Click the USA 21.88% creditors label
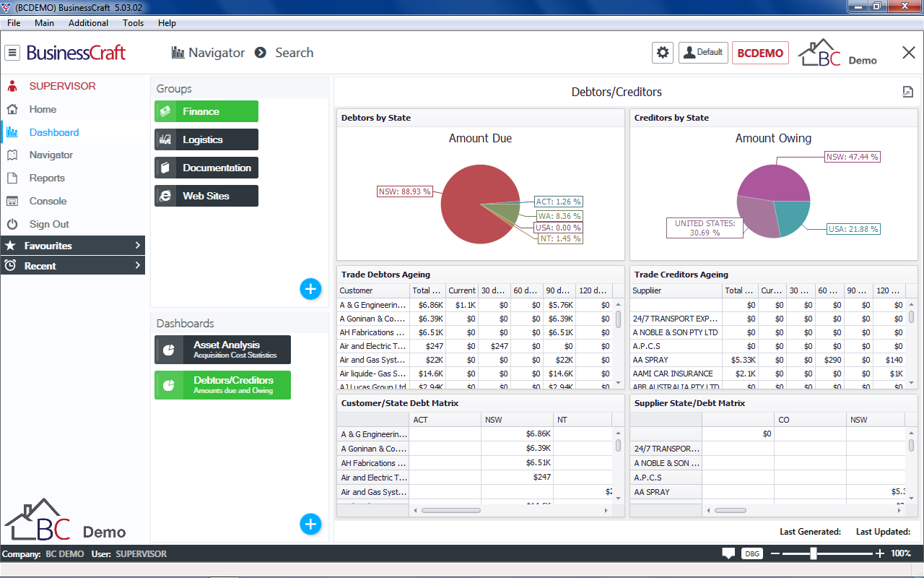This screenshot has width=924, height=578. 853,229
